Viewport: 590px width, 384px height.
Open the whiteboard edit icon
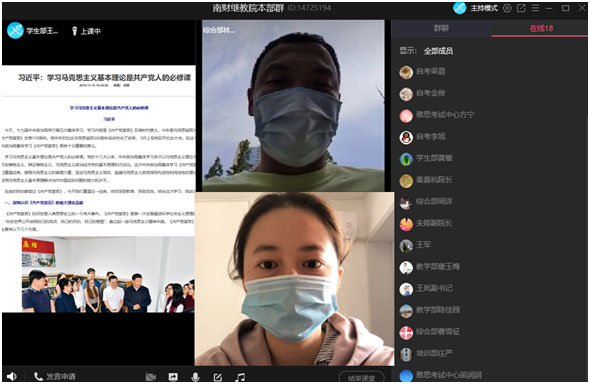(x=217, y=376)
